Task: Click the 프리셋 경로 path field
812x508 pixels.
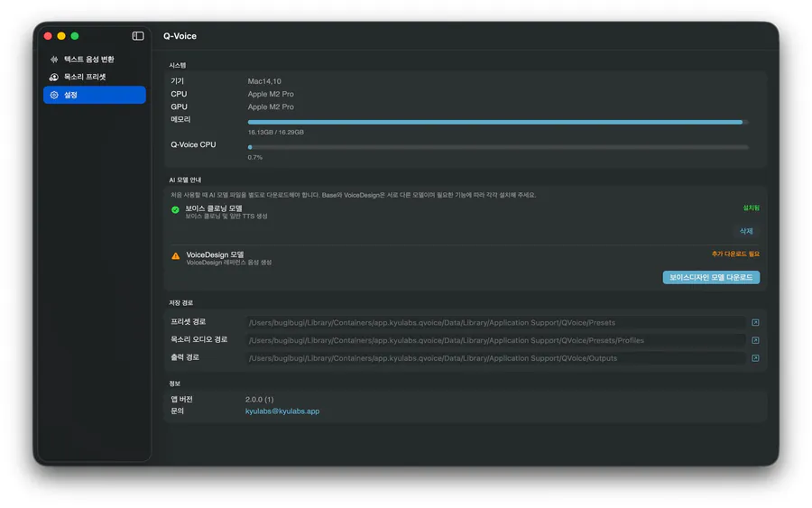Action: pos(496,323)
